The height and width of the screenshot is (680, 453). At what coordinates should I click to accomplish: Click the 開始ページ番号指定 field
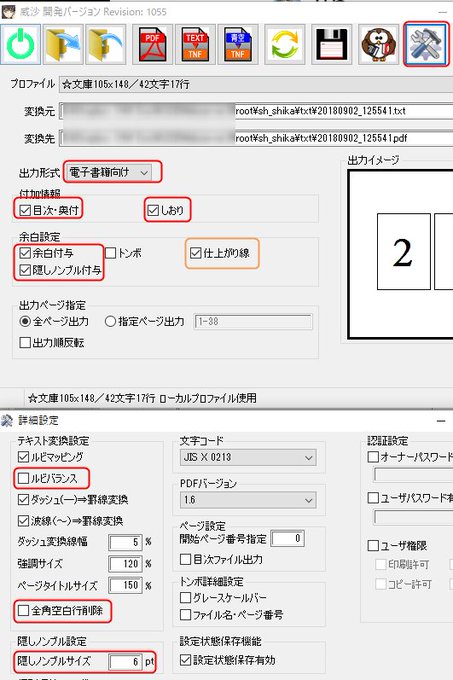tap(288, 539)
